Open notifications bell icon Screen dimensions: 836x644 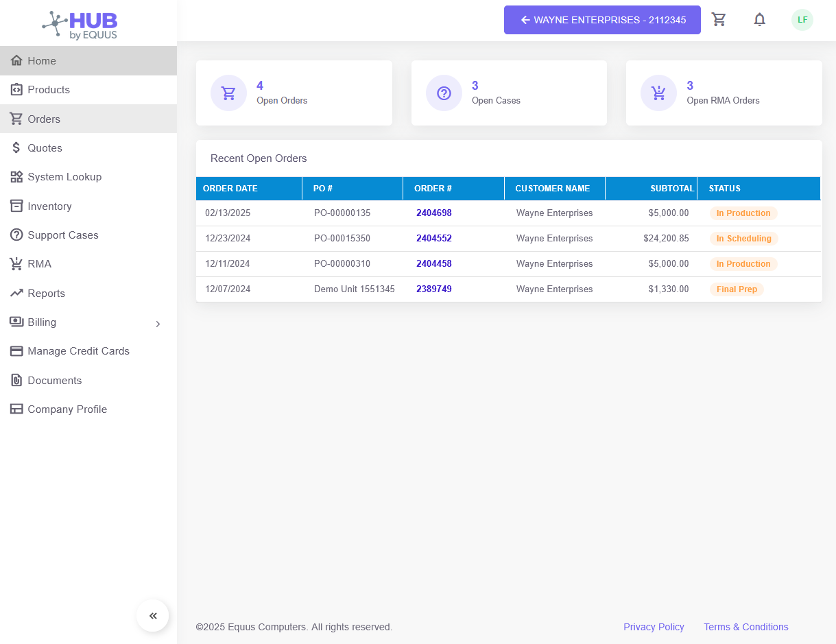click(760, 19)
